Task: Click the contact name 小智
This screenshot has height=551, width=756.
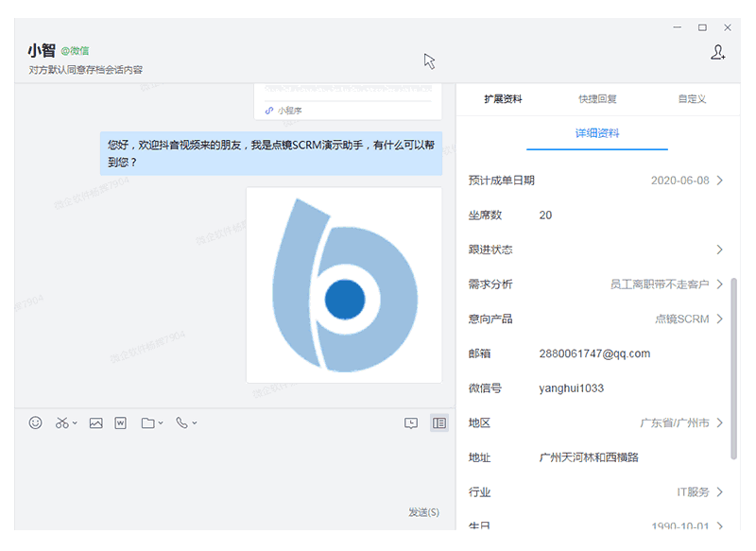Action: tap(42, 50)
